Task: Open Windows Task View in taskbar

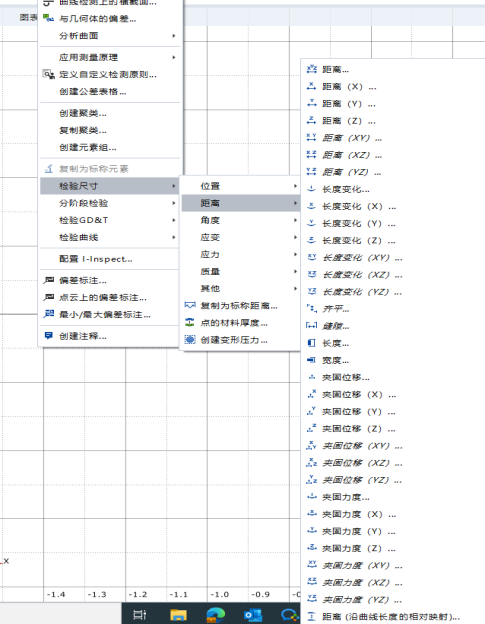Action: (140, 614)
